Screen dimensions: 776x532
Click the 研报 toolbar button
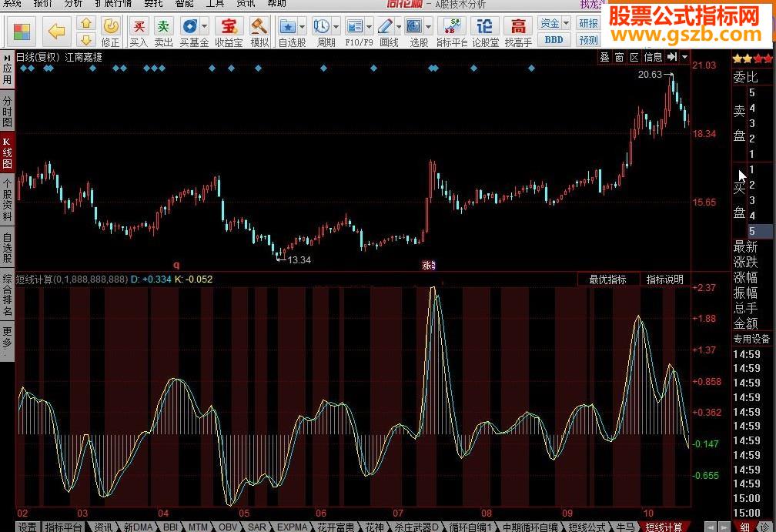(x=588, y=23)
